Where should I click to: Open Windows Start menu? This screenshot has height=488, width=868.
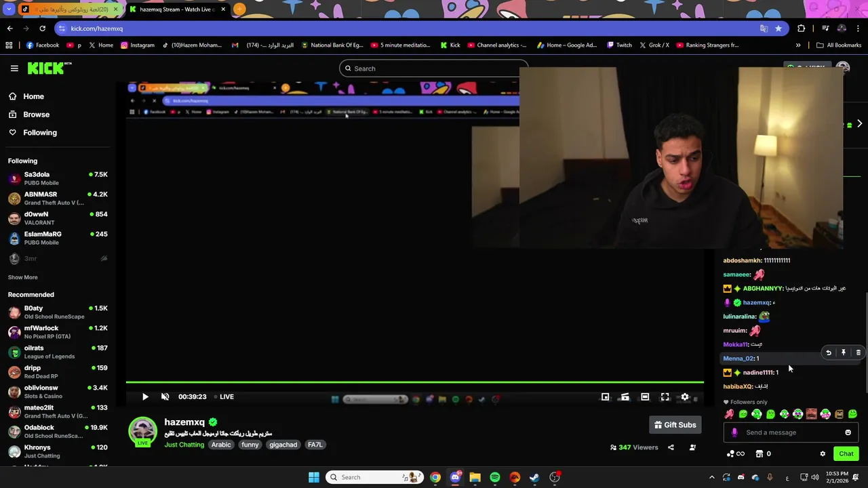coord(313,477)
